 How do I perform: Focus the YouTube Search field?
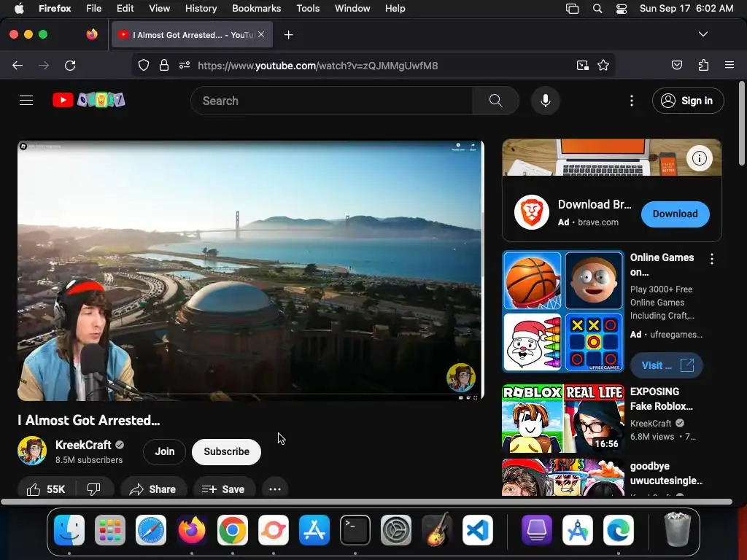click(332, 101)
